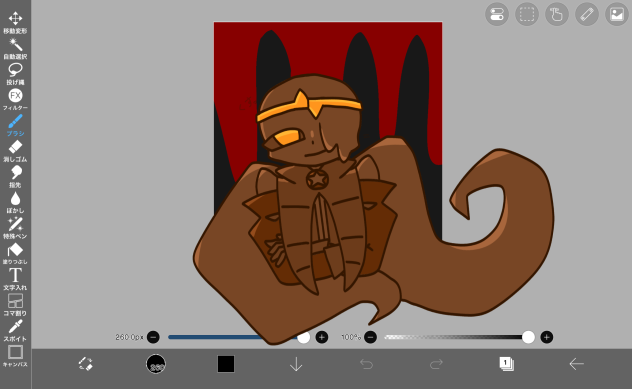Tap the down arrow to hide toolbar
Image resolution: width=632 pixels, height=389 pixels.
coord(296,364)
